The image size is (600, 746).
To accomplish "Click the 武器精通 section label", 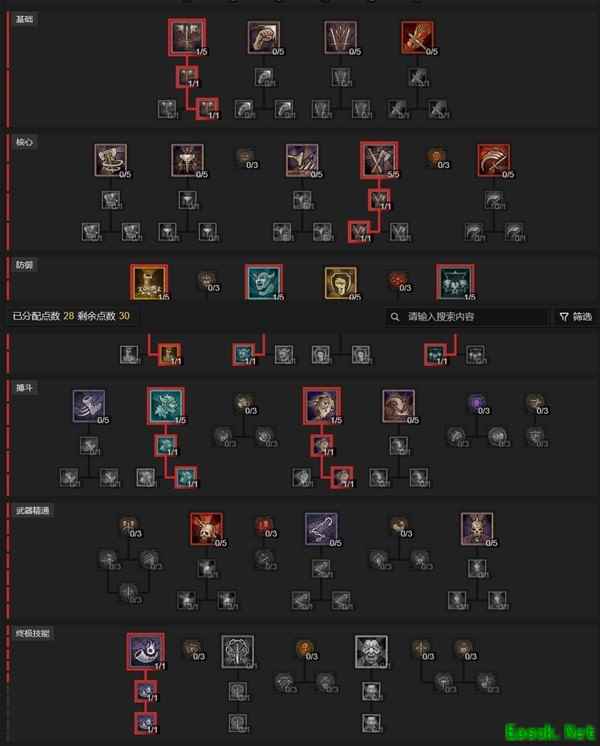I will [32, 510].
